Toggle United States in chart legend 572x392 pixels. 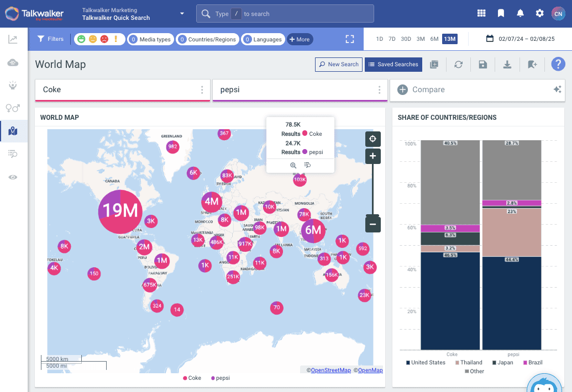(426, 363)
